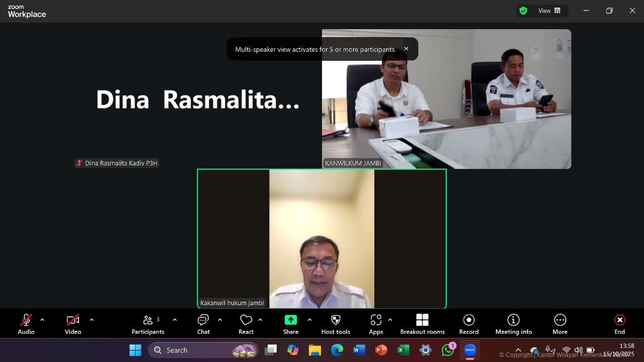Click the End meeting button

(619, 324)
